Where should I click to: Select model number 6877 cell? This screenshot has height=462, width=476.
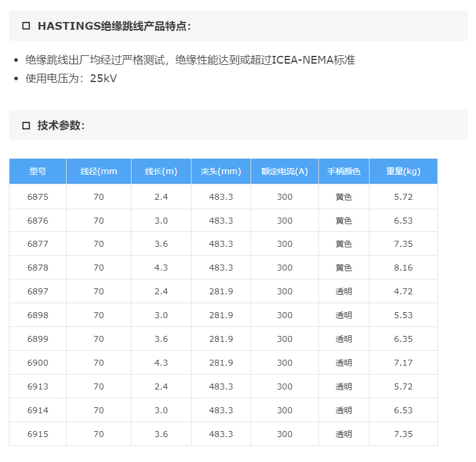tap(37, 244)
